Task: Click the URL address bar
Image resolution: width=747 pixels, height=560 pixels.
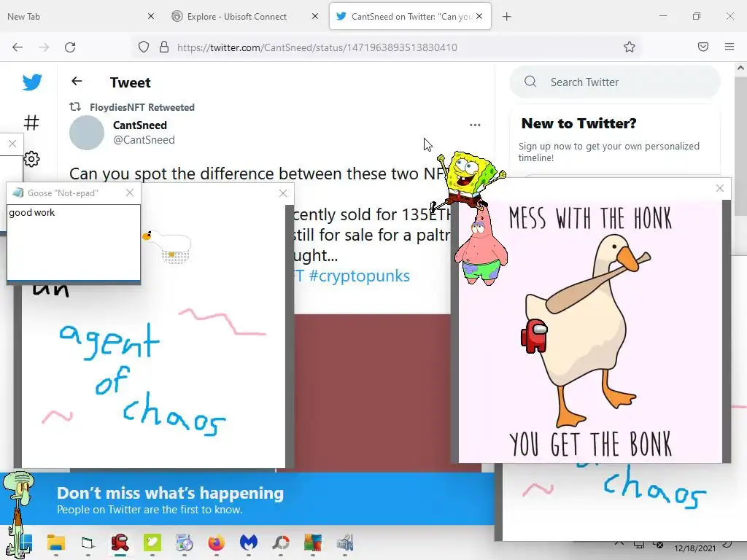Action: tap(386, 47)
